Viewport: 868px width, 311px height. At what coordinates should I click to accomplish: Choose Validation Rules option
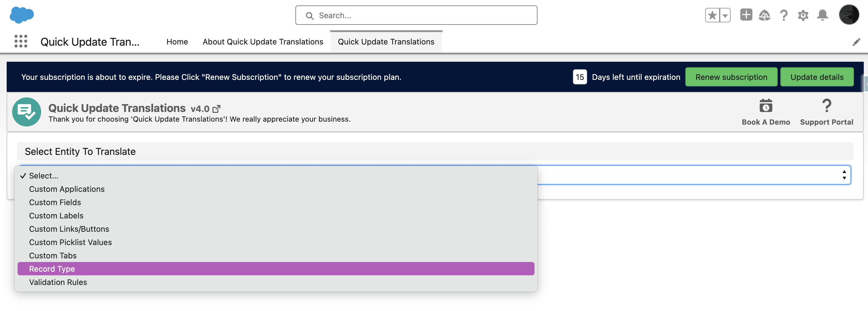(x=276, y=282)
